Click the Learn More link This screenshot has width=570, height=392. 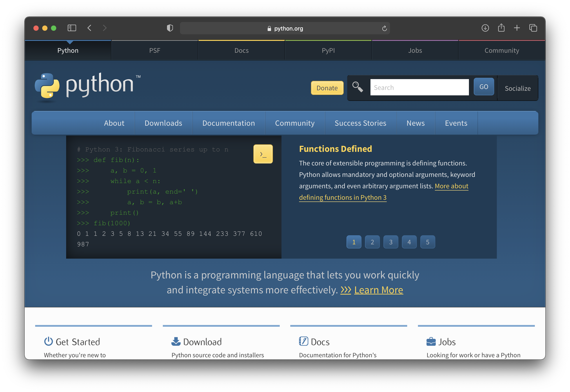378,290
